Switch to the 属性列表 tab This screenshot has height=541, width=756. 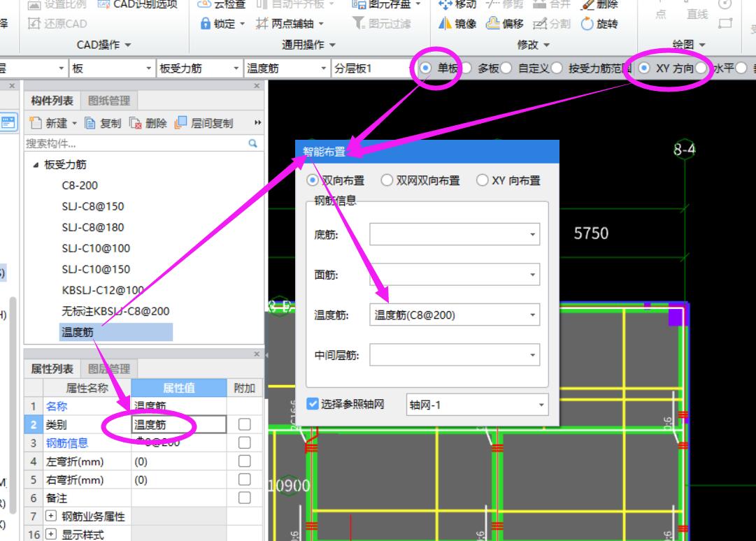point(52,369)
